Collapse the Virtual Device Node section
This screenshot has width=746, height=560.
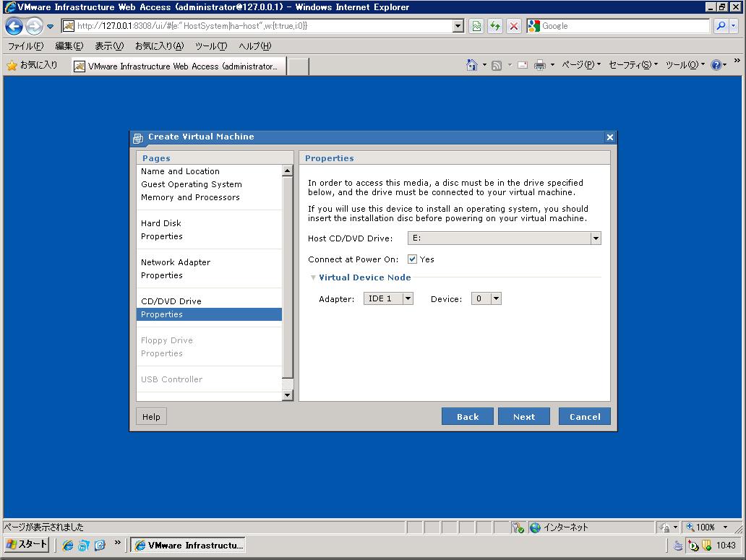(x=313, y=277)
